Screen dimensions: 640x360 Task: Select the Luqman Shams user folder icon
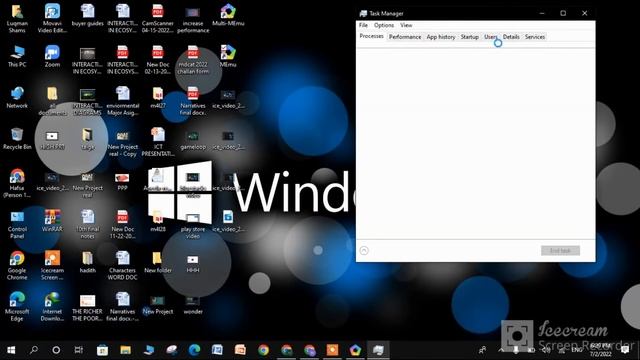coord(17,18)
